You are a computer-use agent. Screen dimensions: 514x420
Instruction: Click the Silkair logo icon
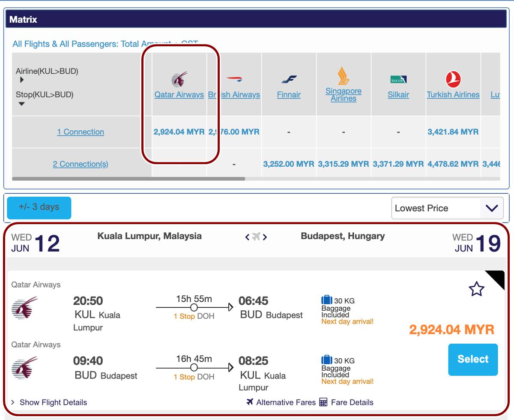click(x=398, y=79)
